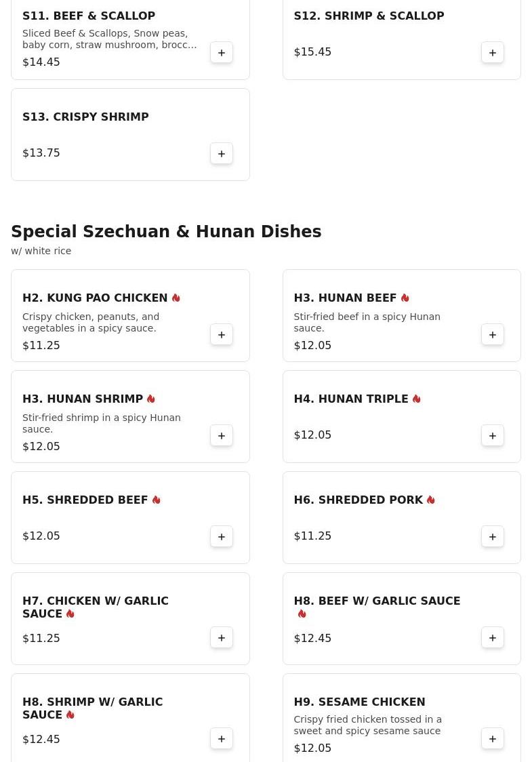Click the S11 Beef & Scallop description text
Screen dimensions: 532x762
pos(109,39)
